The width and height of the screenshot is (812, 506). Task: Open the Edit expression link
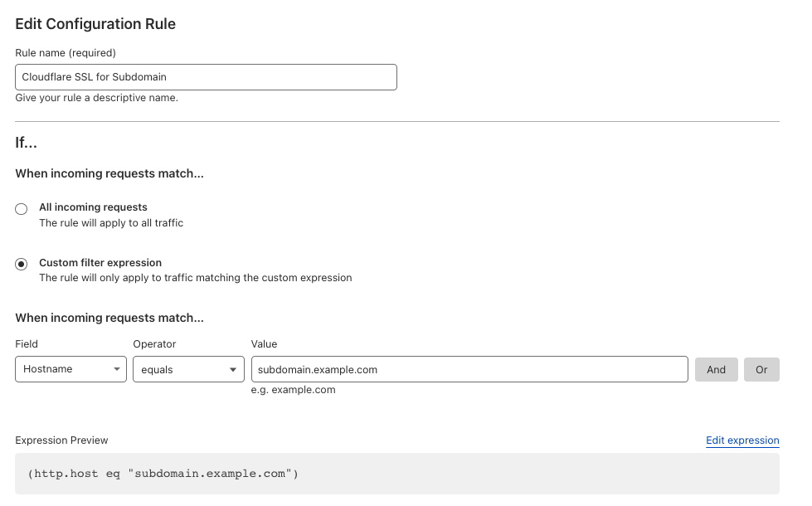[x=742, y=440]
